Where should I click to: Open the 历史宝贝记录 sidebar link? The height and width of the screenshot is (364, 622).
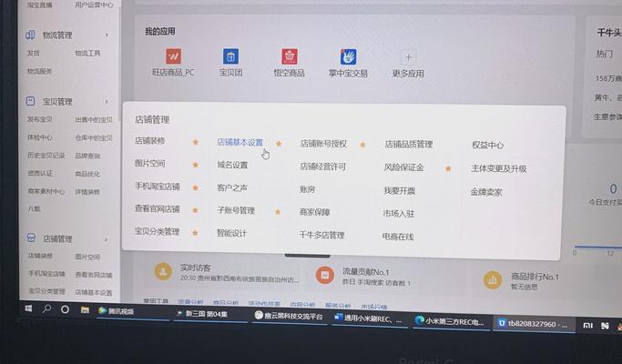[46, 156]
